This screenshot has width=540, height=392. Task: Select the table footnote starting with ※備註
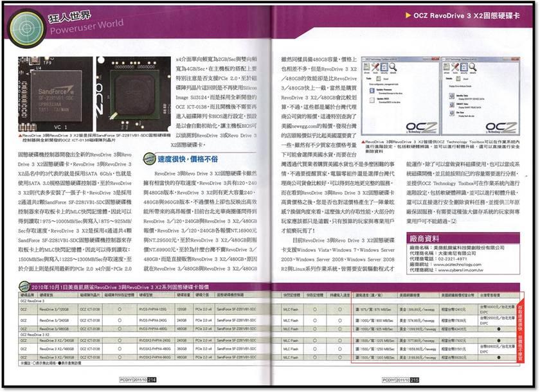click(x=51, y=363)
